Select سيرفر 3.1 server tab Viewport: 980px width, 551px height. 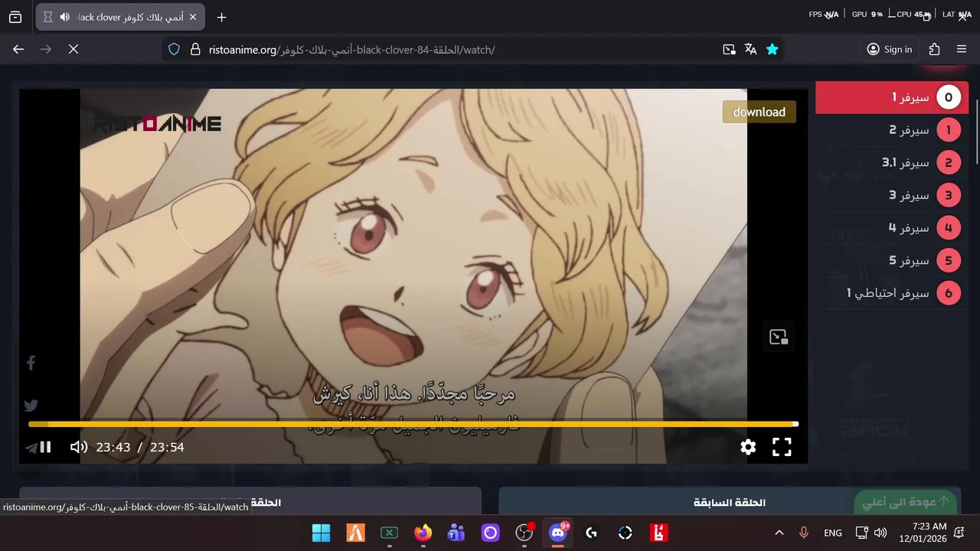click(892, 162)
